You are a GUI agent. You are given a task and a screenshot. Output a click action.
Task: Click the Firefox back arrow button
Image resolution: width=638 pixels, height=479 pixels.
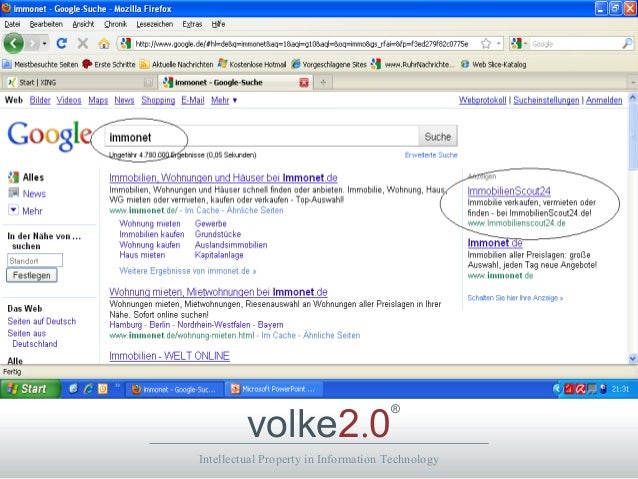click(13, 43)
